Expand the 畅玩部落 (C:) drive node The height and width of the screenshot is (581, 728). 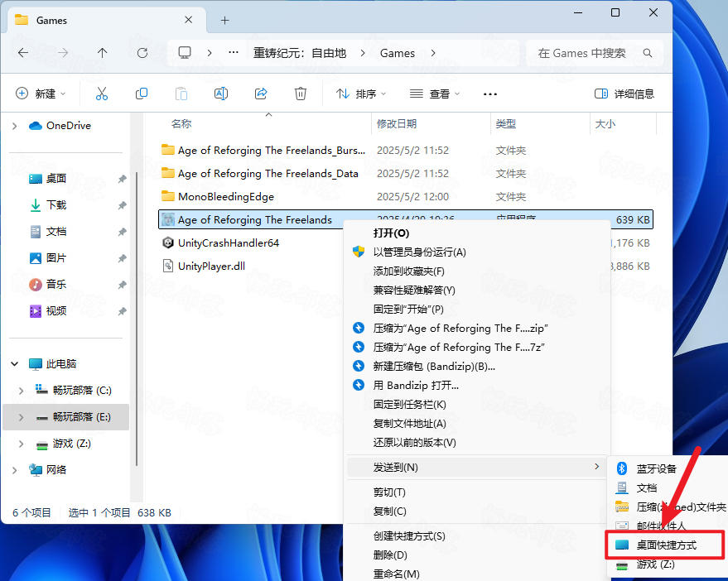(x=21, y=391)
